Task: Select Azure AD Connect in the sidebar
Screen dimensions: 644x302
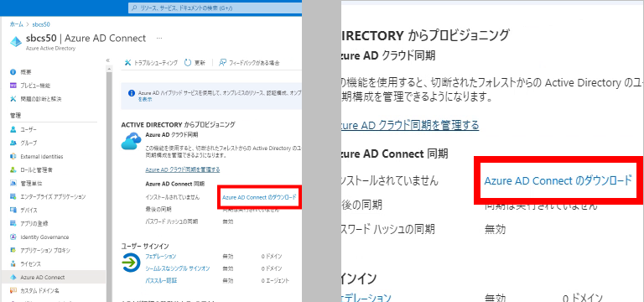Action: (54, 277)
